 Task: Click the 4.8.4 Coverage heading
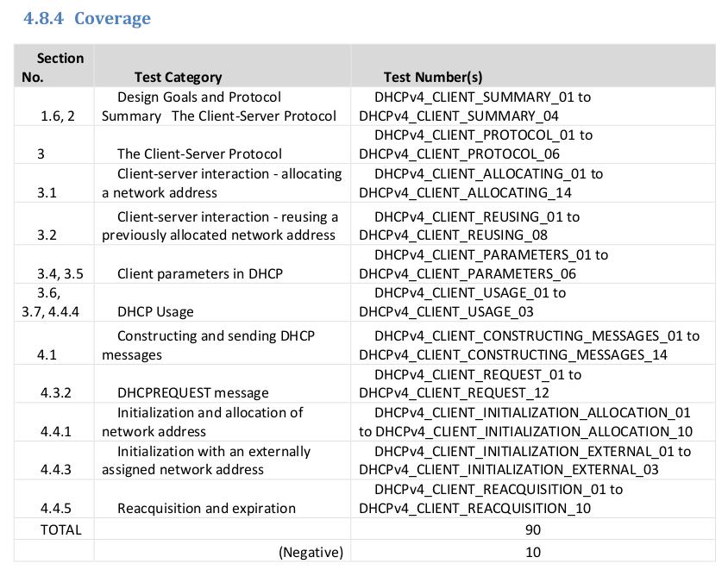[83, 18]
